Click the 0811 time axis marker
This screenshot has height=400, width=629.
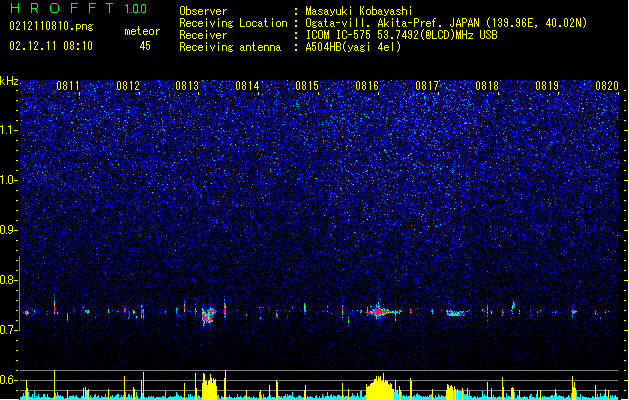pos(68,86)
